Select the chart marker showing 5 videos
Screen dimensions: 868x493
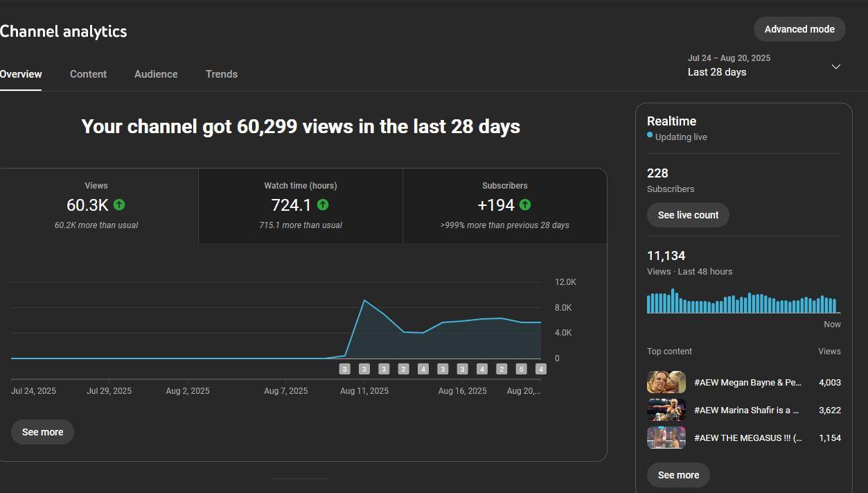[x=522, y=369]
